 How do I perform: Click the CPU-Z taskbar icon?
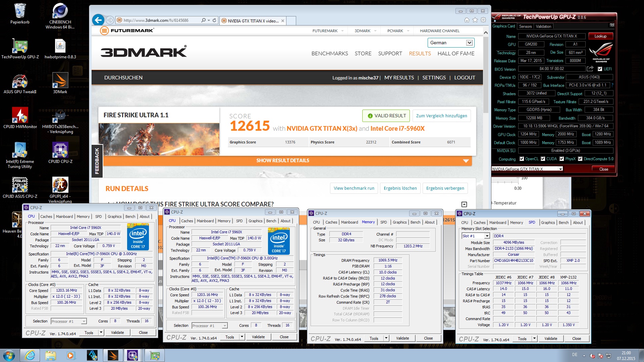pyautogui.click(x=132, y=355)
